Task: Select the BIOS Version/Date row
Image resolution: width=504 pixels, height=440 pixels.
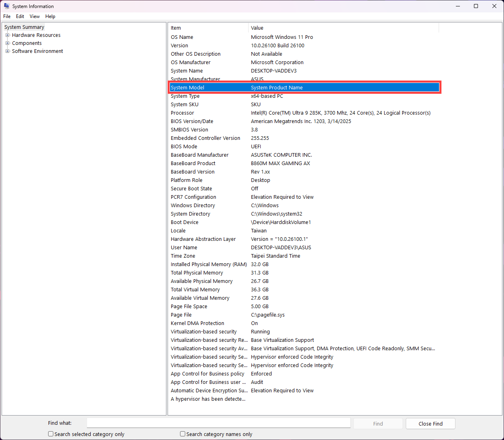Action: pyautogui.click(x=304, y=121)
